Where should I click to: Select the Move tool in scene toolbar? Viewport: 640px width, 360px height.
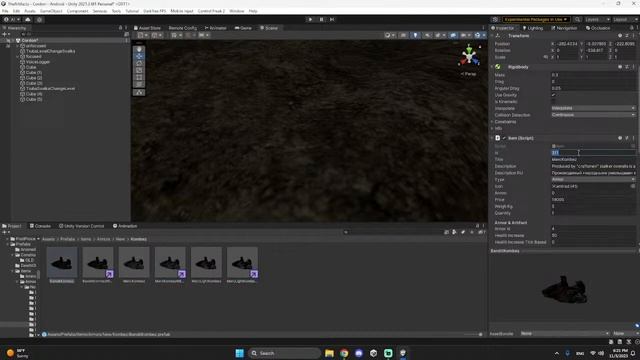coord(139,56)
